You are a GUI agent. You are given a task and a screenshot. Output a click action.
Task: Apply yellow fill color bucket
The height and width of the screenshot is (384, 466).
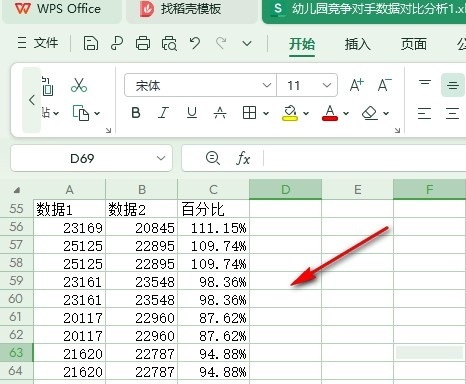tap(290, 113)
